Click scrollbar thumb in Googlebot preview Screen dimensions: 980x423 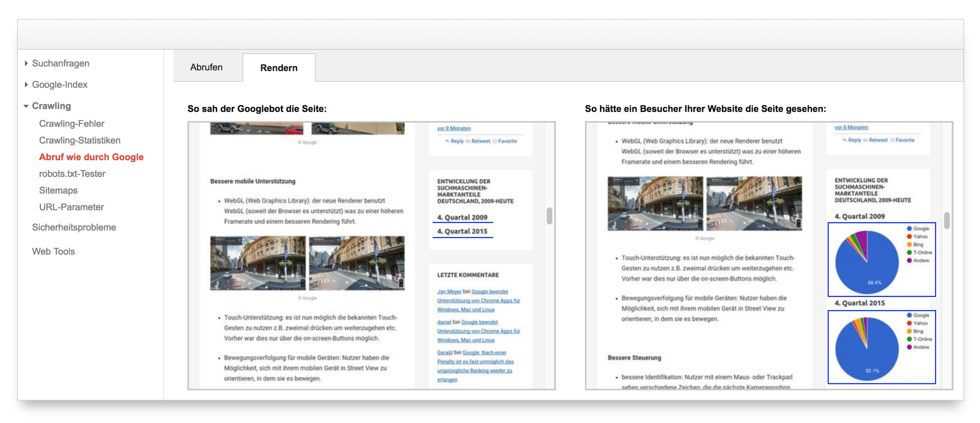pos(549,216)
